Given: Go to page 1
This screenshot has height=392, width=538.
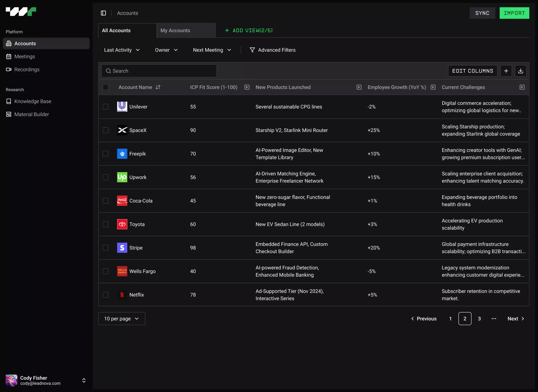Looking at the screenshot, I should pyautogui.click(x=450, y=319).
